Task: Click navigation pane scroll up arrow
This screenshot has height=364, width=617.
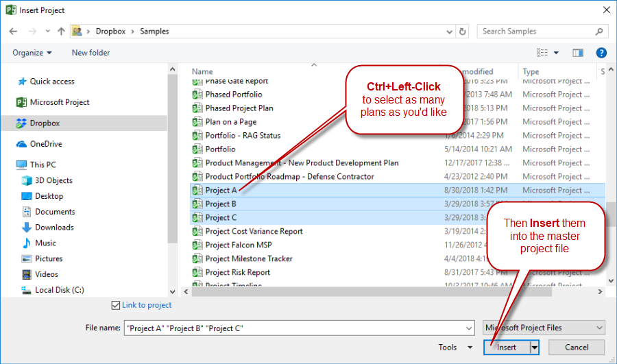Action: [172, 70]
